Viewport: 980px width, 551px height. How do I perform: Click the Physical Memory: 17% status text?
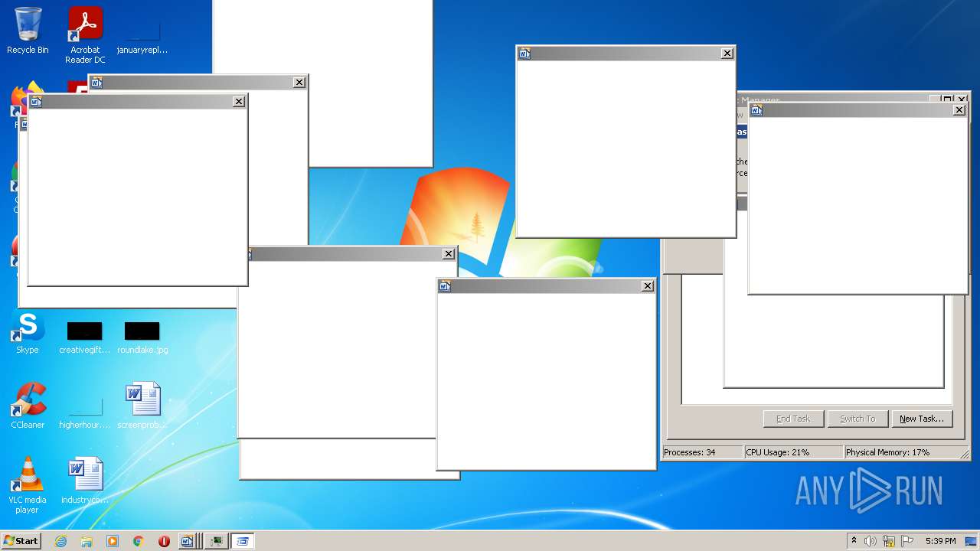[888, 452]
